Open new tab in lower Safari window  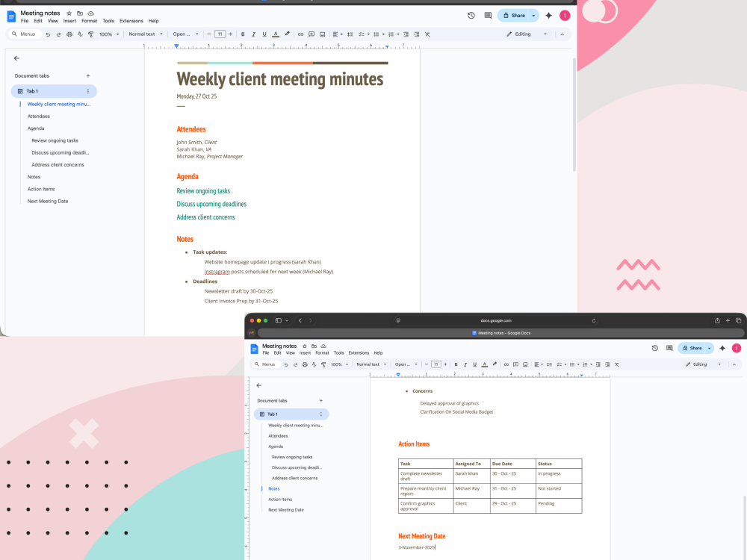coord(728,321)
